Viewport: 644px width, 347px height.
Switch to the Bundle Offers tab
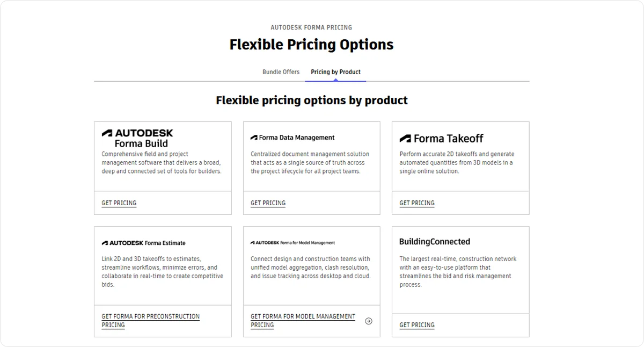point(281,71)
